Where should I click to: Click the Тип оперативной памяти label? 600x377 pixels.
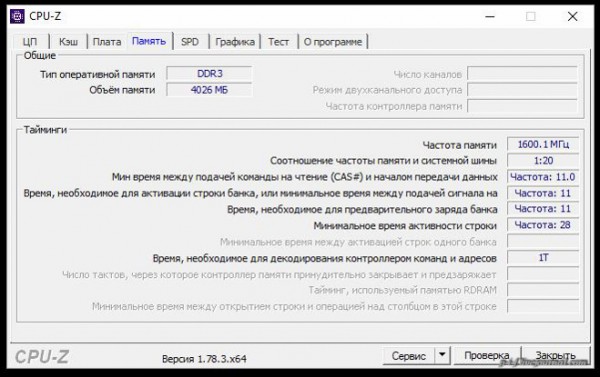click(x=98, y=74)
